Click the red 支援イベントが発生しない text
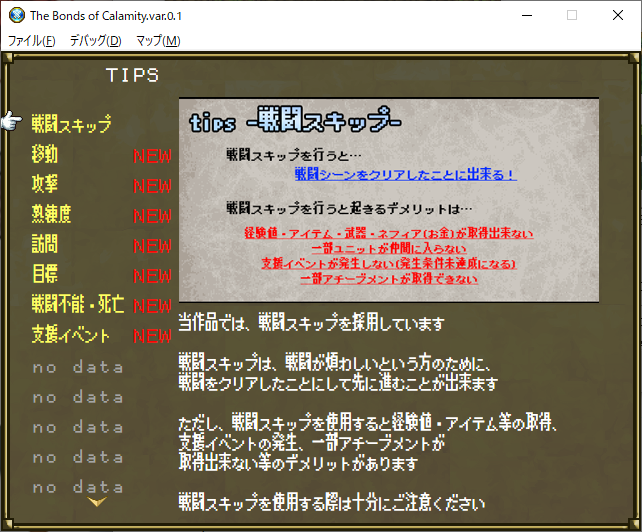The height and width of the screenshot is (532, 642). pos(389,263)
